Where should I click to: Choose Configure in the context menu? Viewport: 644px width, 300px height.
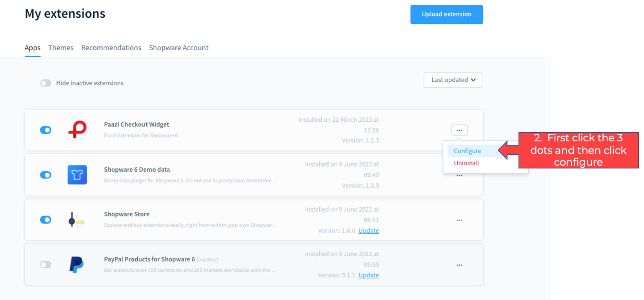coord(468,151)
